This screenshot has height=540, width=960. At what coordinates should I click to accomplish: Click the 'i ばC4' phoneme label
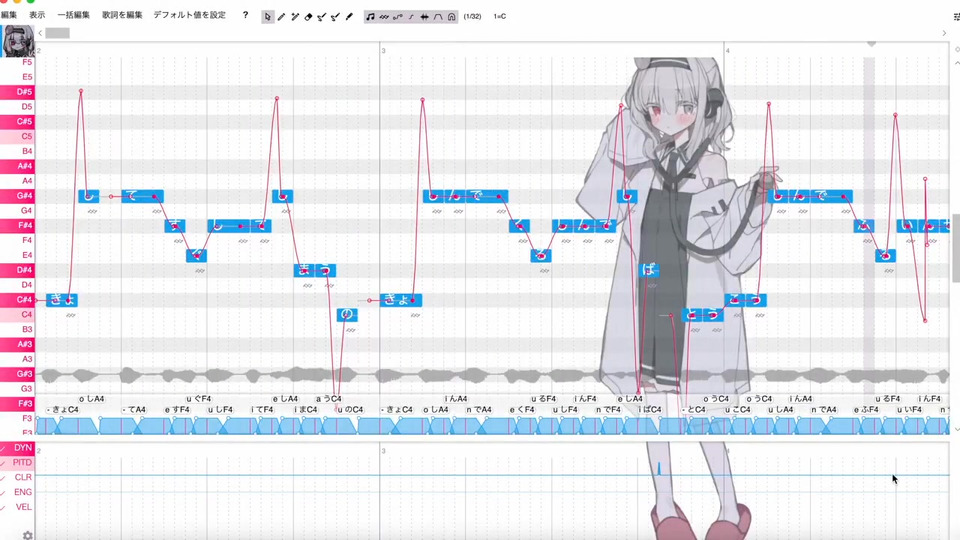pyautogui.click(x=650, y=410)
